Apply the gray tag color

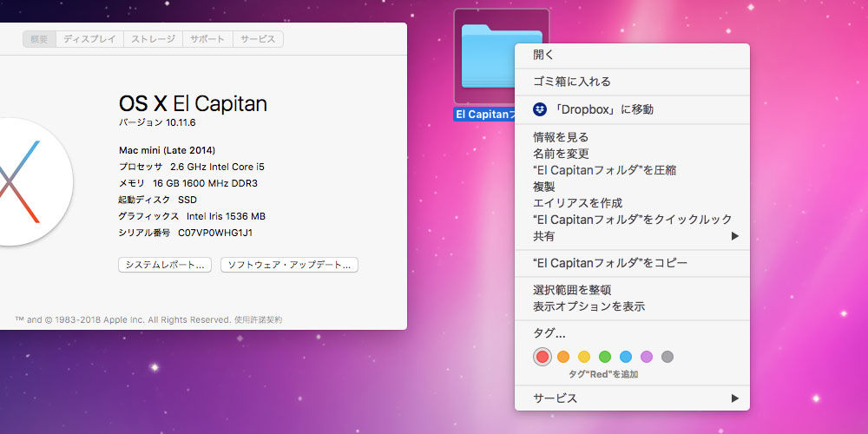[667, 357]
